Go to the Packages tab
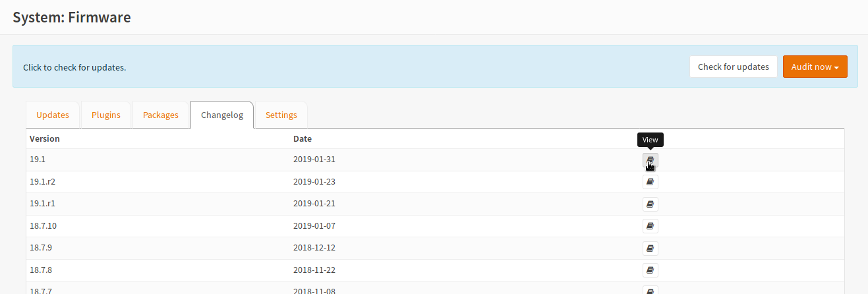 pyautogui.click(x=161, y=115)
